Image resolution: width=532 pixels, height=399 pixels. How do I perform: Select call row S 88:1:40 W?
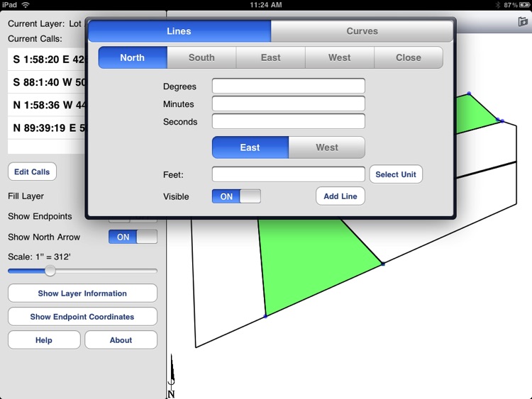tap(47, 82)
